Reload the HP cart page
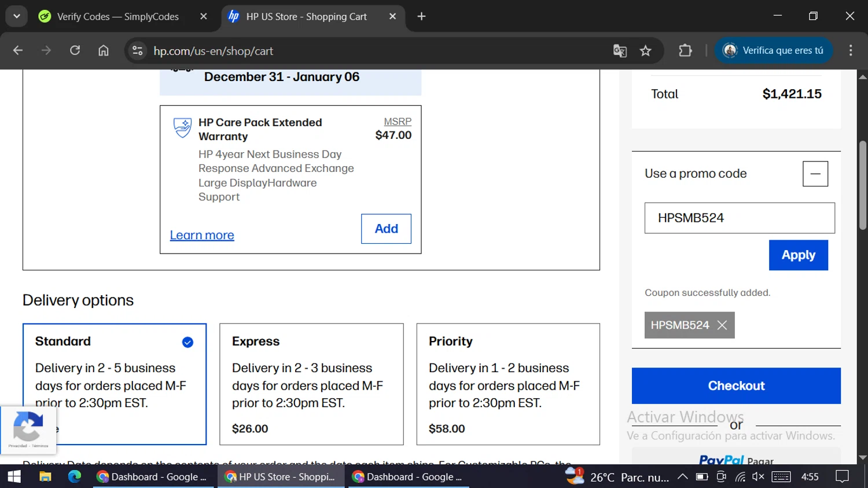Screen dimensions: 868x488 75,51
